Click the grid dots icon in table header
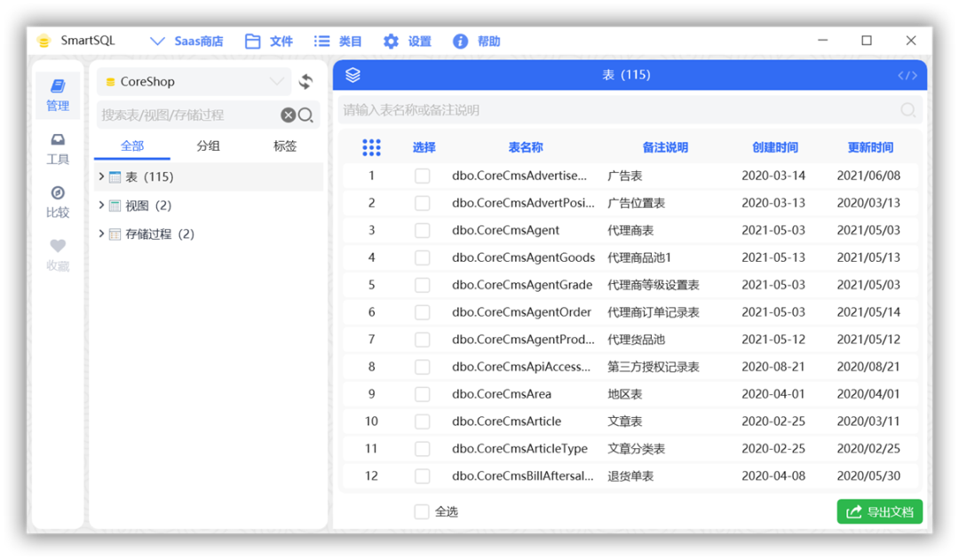 tap(371, 147)
